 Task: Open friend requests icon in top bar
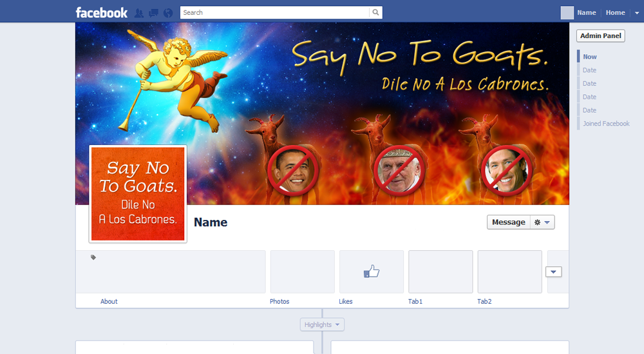139,13
